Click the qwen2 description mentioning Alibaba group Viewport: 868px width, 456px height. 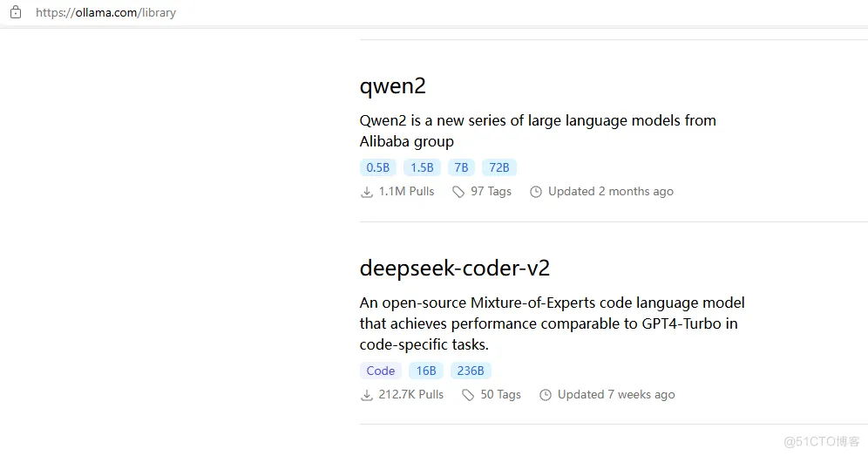538,131
